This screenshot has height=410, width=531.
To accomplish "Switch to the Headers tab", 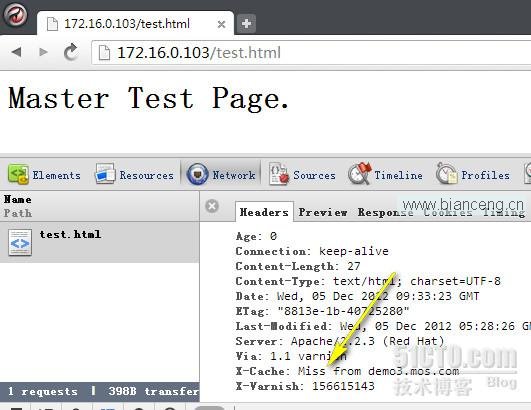I will (x=264, y=212).
